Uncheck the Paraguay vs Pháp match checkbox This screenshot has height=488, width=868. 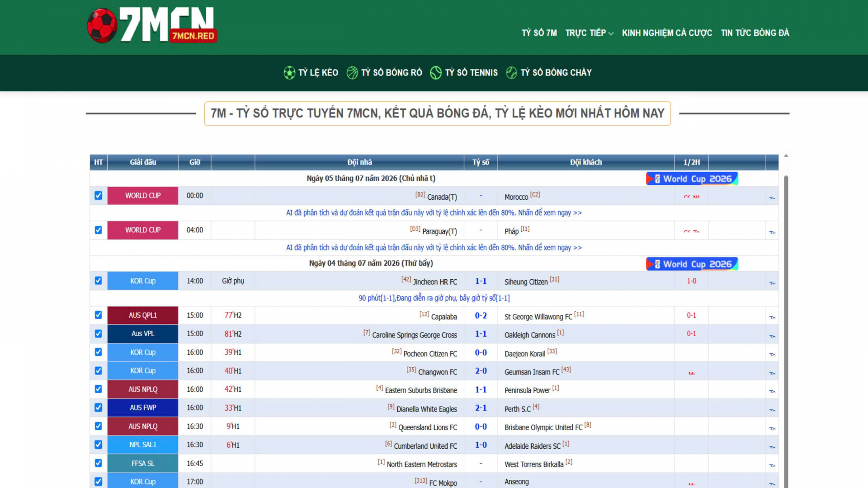pos(98,230)
